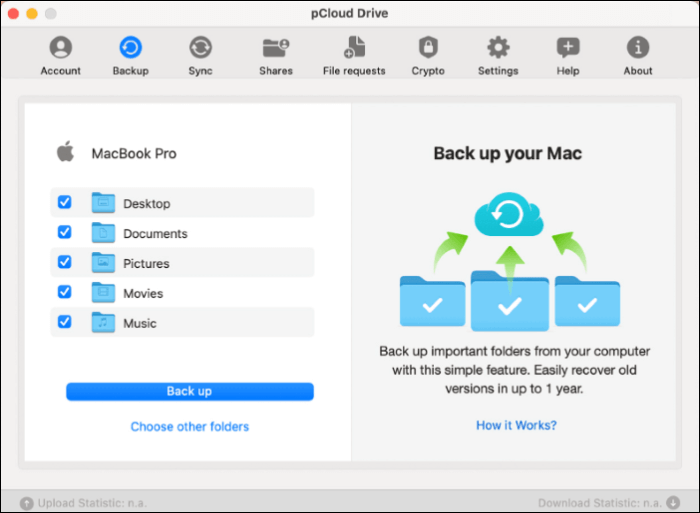Viewport: 700px width, 513px height.
Task: Uncheck the Pictures folder checkbox
Action: (65, 262)
